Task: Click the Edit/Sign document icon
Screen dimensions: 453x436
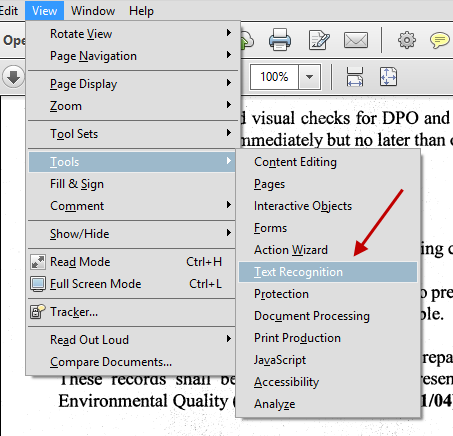Action: coord(319,40)
